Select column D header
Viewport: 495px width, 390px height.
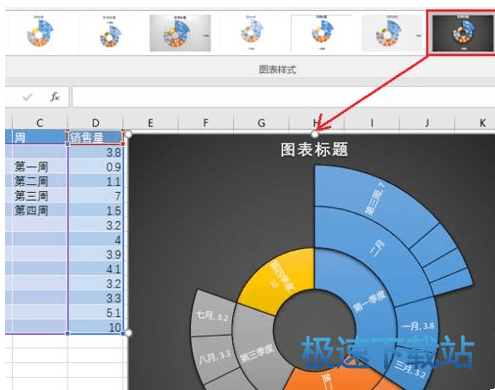pyautogui.click(x=95, y=123)
